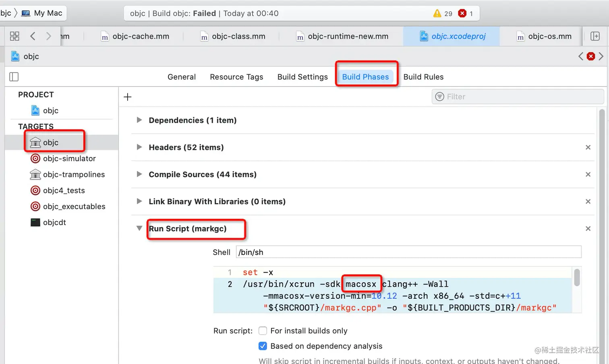Go back in editor history

pyautogui.click(x=33, y=36)
